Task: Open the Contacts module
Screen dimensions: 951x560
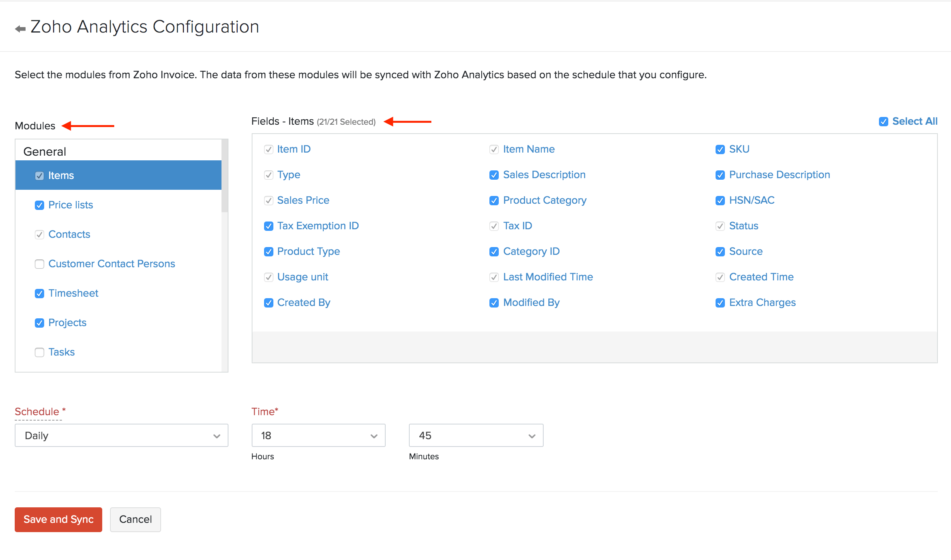Action: coord(69,234)
